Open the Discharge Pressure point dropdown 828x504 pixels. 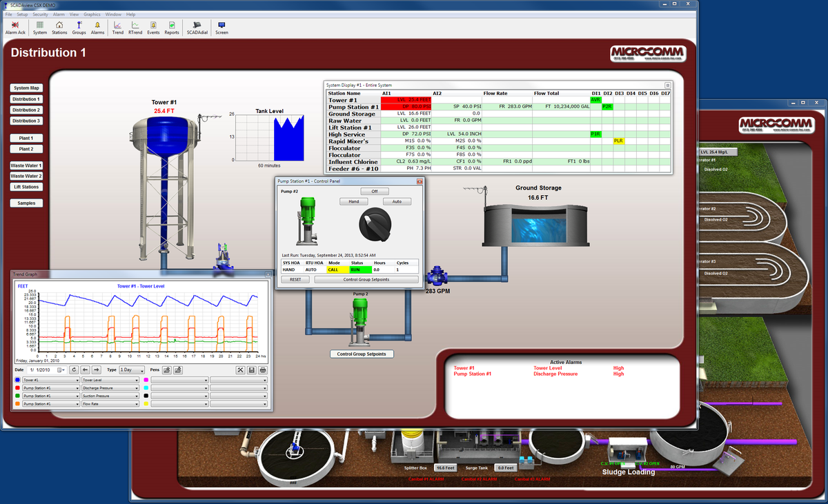tap(110, 388)
